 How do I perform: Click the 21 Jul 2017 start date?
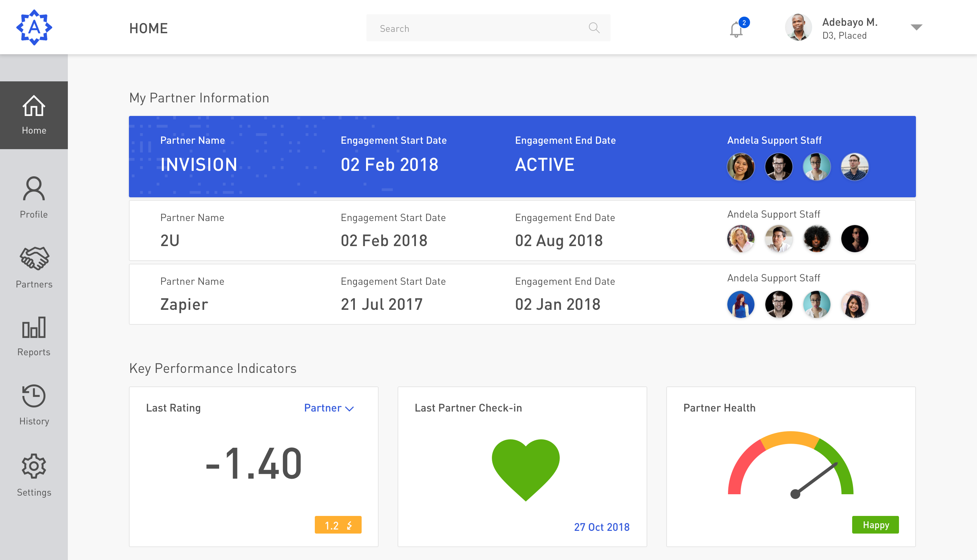point(381,305)
